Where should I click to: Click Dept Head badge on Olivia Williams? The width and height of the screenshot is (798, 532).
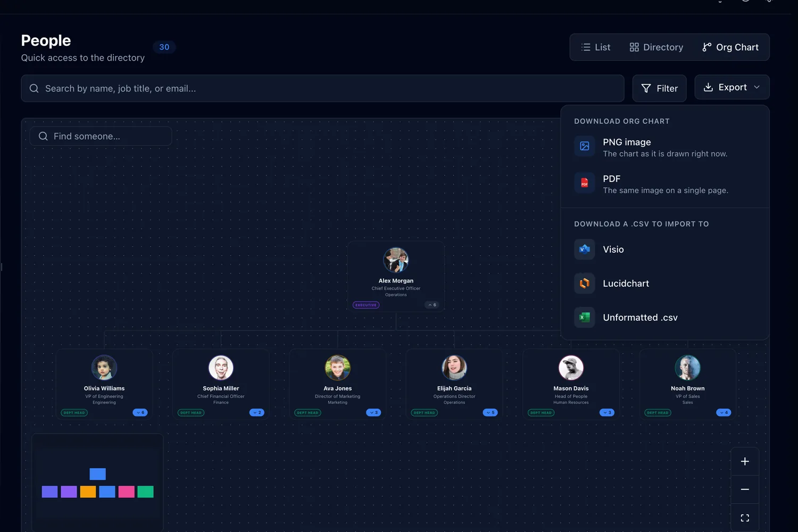(74, 413)
